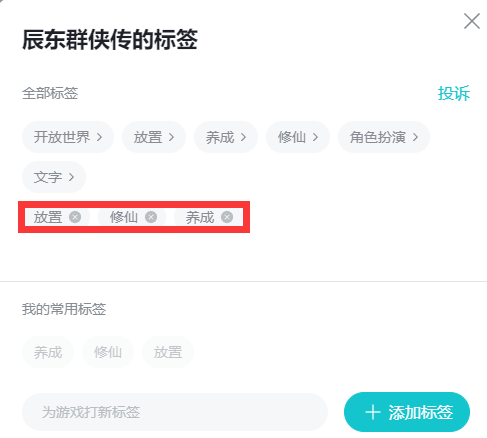Click the 投诉 link

pyautogui.click(x=454, y=93)
